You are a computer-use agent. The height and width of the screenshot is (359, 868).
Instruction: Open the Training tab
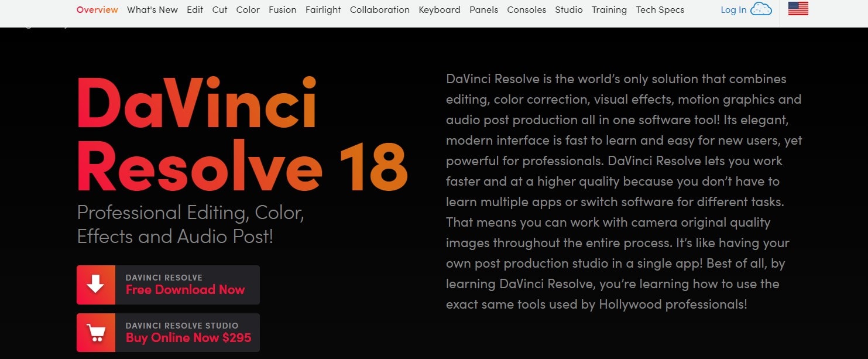coord(609,10)
